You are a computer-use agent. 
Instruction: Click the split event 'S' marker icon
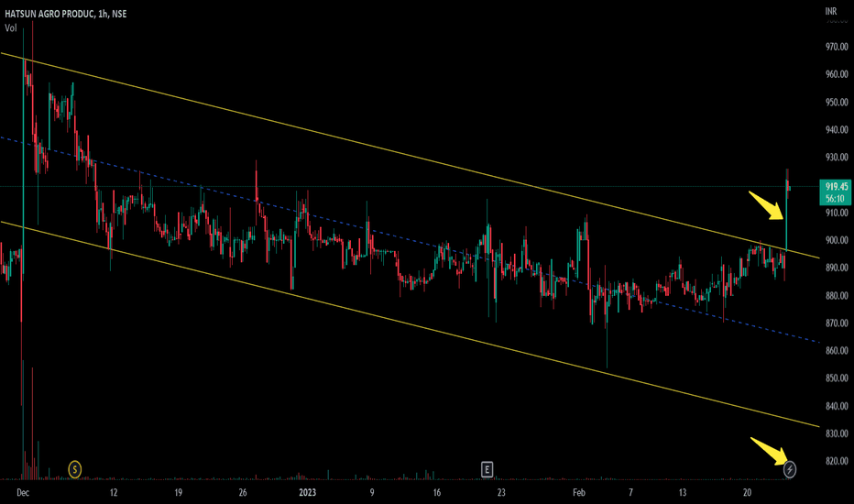click(x=74, y=469)
